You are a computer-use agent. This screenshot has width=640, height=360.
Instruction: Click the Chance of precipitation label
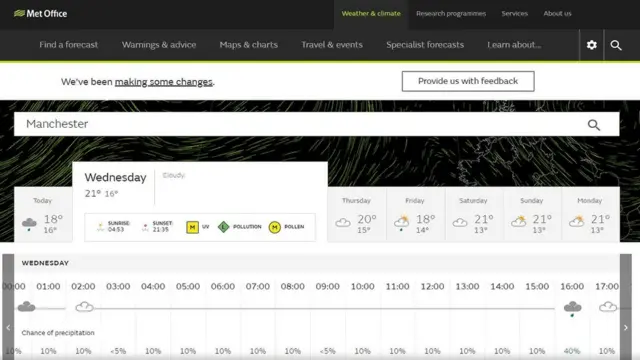58,333
